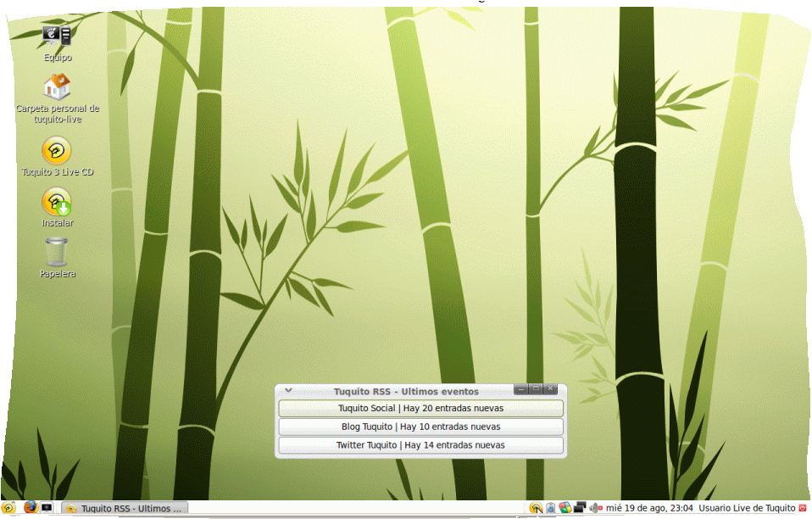Click the clipboard tray icon in the panel
Screen dimensions: 812x519
[550, 508]
